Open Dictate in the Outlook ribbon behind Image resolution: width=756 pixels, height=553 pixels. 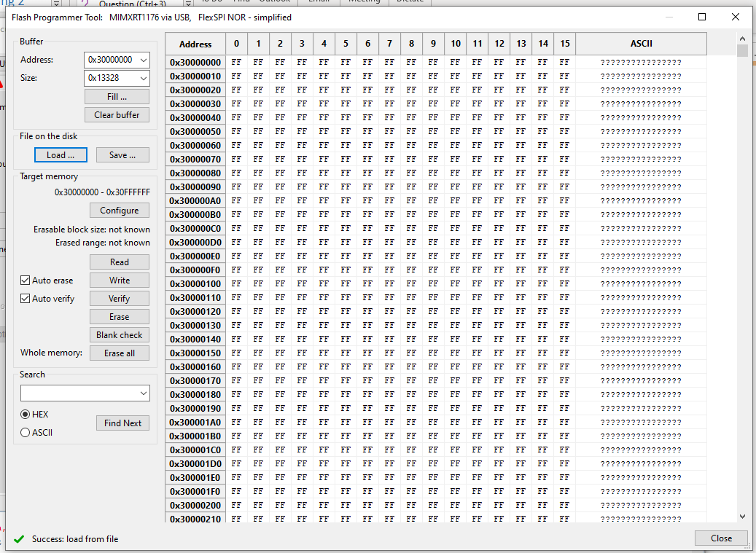coord(410,1)
